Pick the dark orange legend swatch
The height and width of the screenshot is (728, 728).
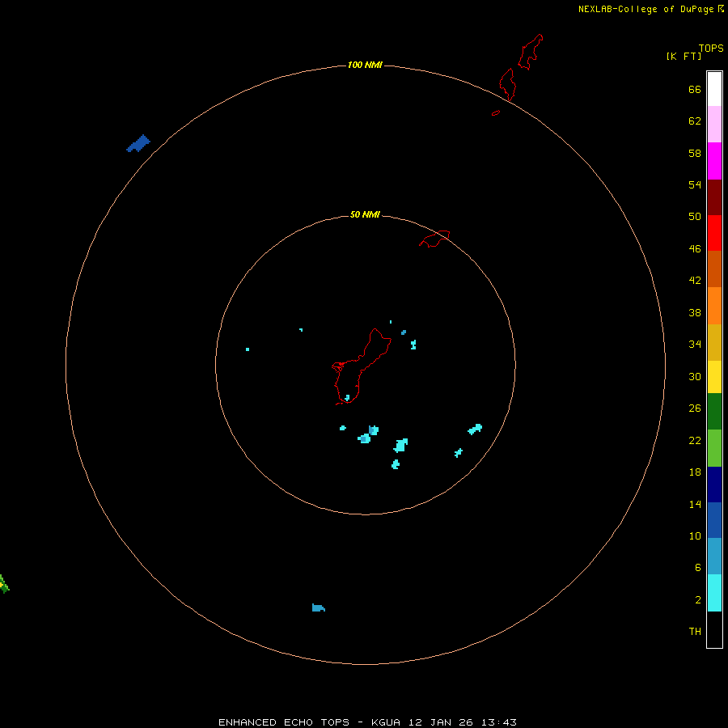point(714,269)
